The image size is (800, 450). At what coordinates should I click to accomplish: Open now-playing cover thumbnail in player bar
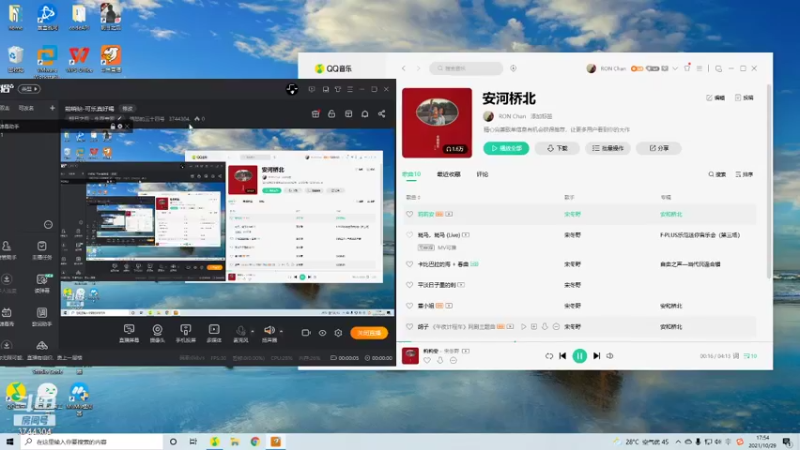click(x=410, y=356)
